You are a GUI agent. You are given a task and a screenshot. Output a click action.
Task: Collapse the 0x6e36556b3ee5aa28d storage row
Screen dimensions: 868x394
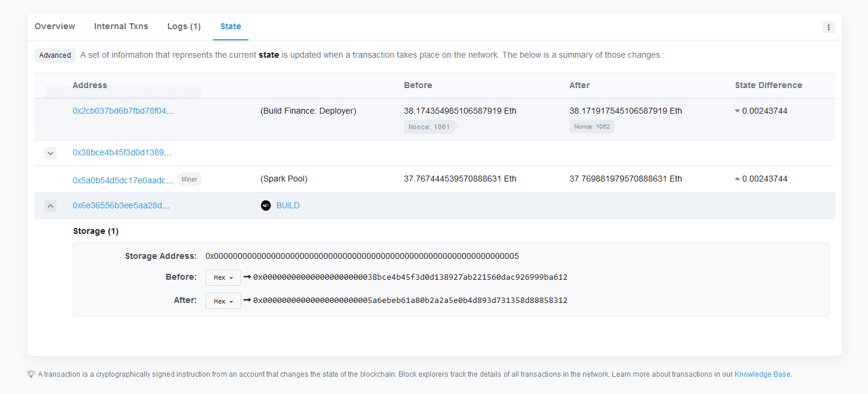[x=50, y=206]
